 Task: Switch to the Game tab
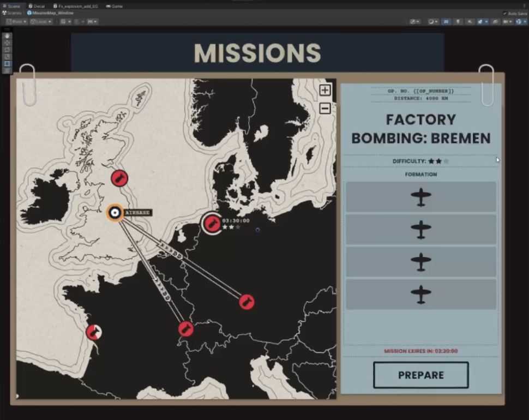click(115, 6)
